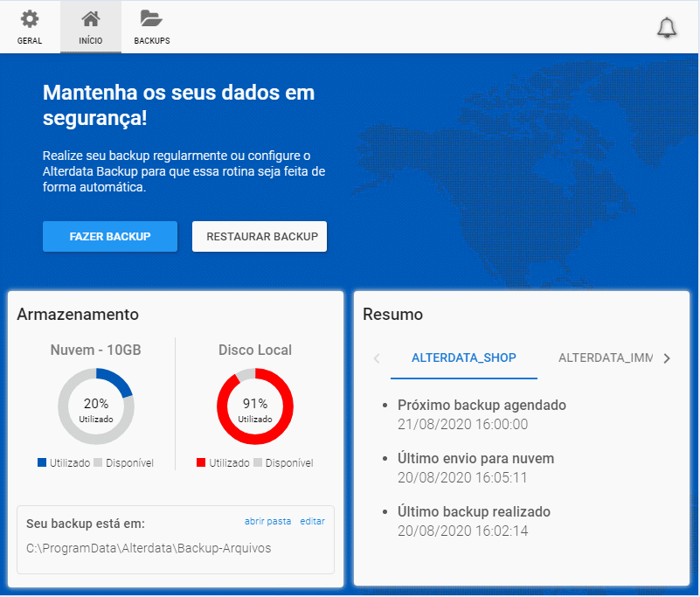Click the 'Último envio para nuvem' entry
700x597 pixels.
point(476,459)
